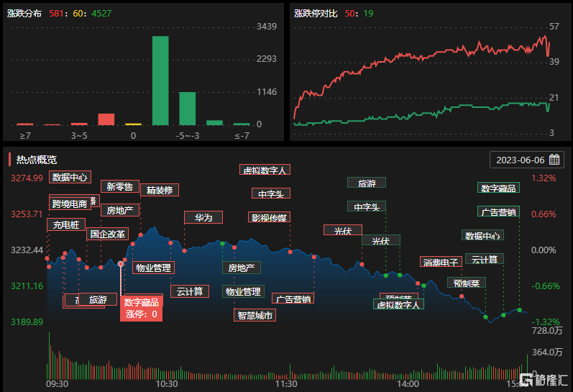The width and height of the screenshot is (573, 392).
Task: Select the 消费电子 hotspot label
Action: [x=441, y=262]
